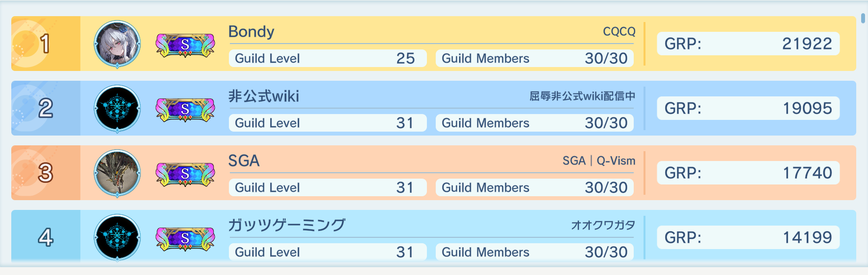Viewport: 868px width, 275px height.
Task: Click ガッツゲーミング Guild Members 30/30 field
Action: [535, 252]
